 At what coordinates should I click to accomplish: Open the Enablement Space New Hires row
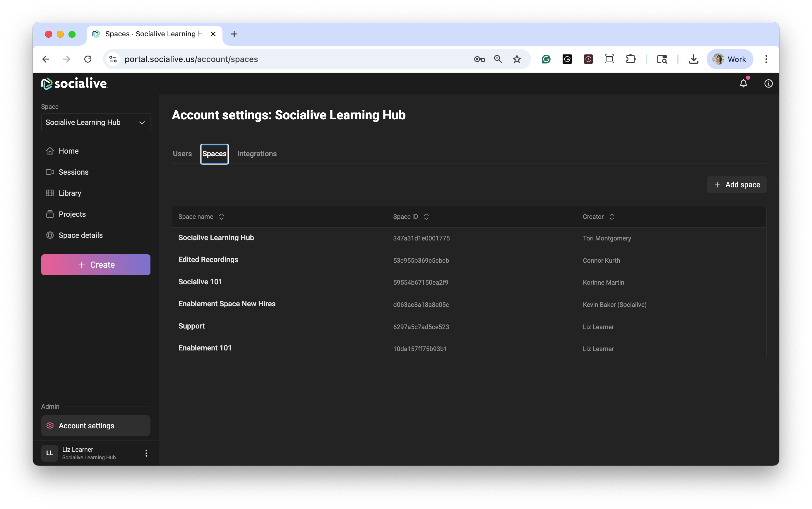point(227,304)
